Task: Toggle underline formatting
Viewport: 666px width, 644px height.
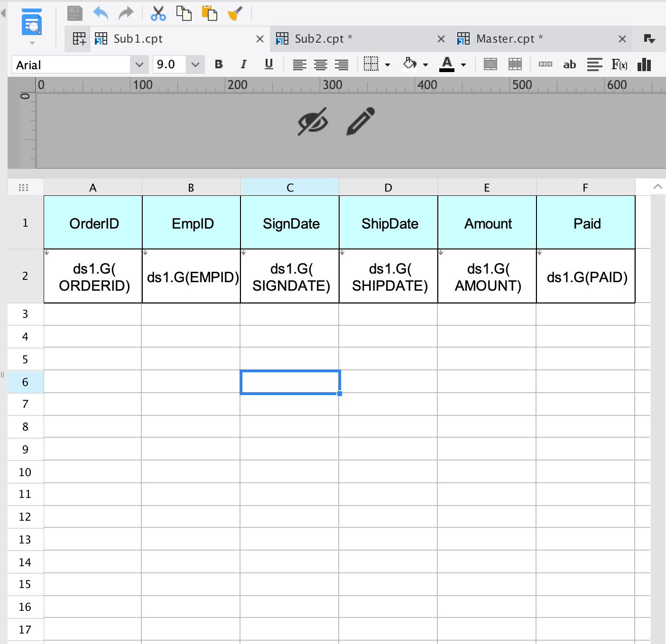Action: (x=268, y=64)
